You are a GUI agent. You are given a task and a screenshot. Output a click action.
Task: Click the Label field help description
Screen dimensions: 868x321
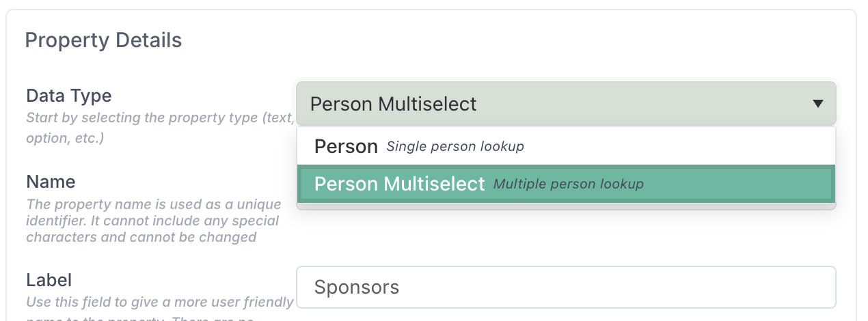pos(160,302)
